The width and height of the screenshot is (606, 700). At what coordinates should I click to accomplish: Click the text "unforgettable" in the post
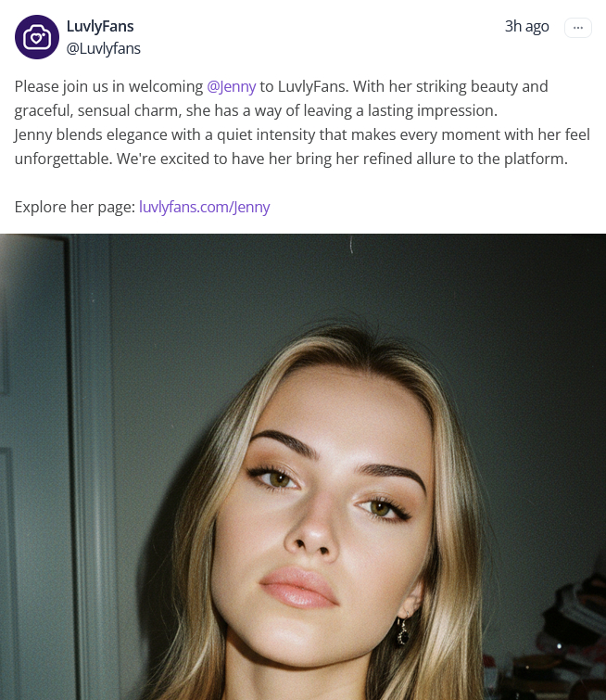(x=63, y=159)
